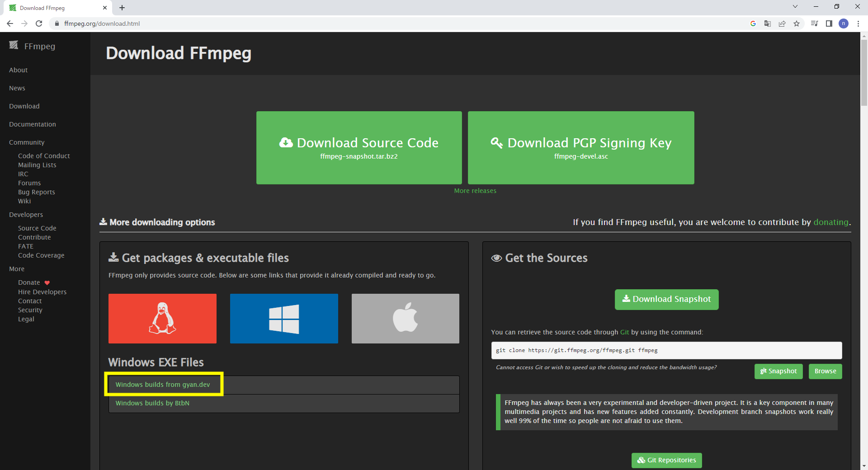
Task: Click the FFmpeg logo in sidebar
Action: coord(32,46)
